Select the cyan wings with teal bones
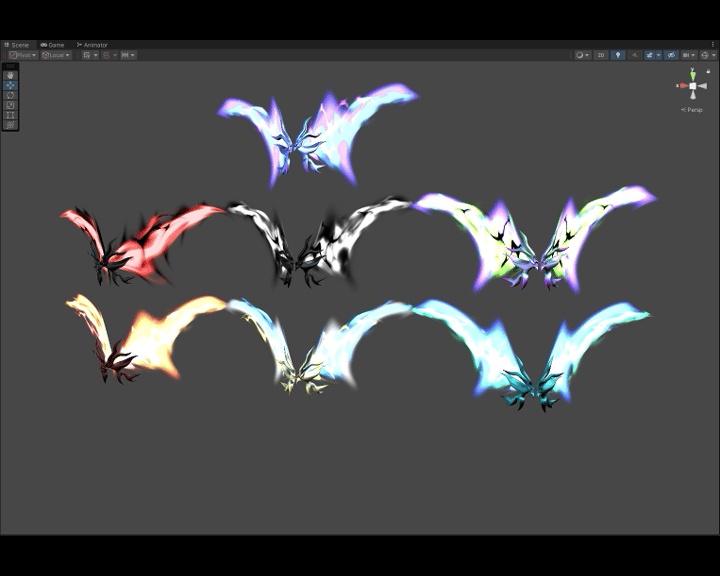 pyautogui.click(x=533, y=354)
